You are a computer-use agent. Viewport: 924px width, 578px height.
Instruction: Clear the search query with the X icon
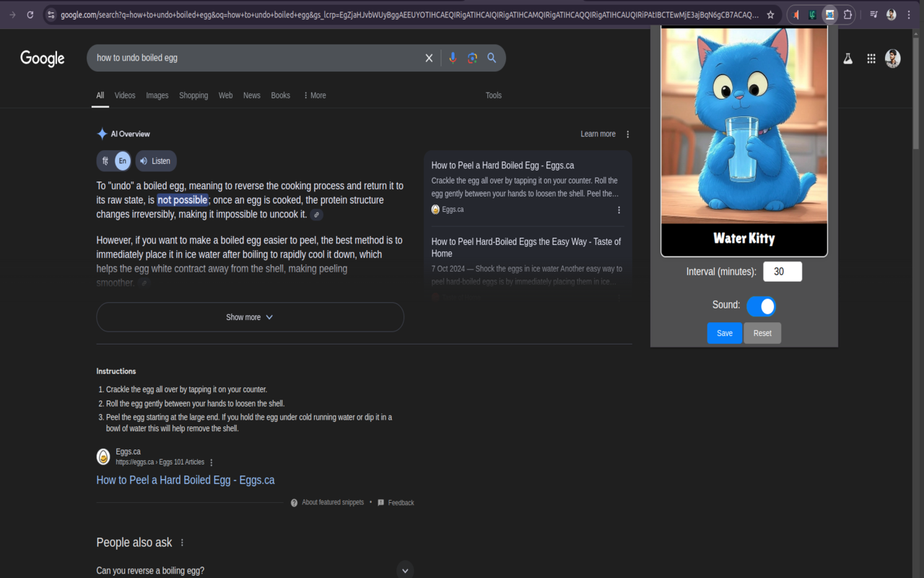coord(429,58)
